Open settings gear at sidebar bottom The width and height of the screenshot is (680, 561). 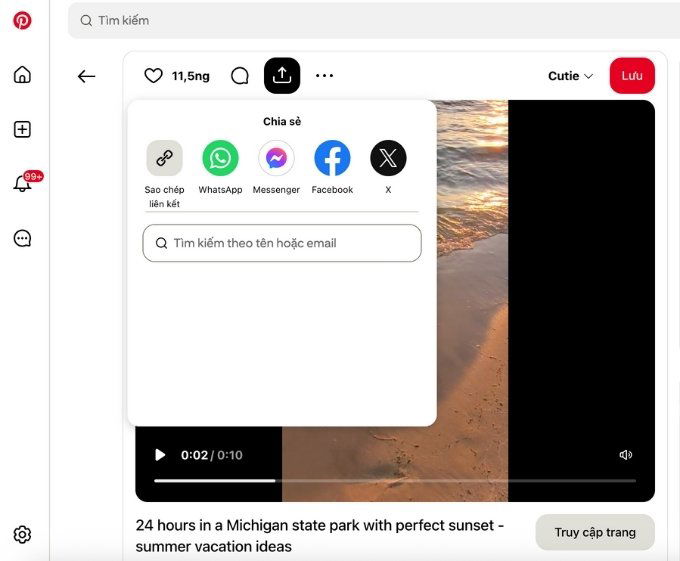pos(22,535)
